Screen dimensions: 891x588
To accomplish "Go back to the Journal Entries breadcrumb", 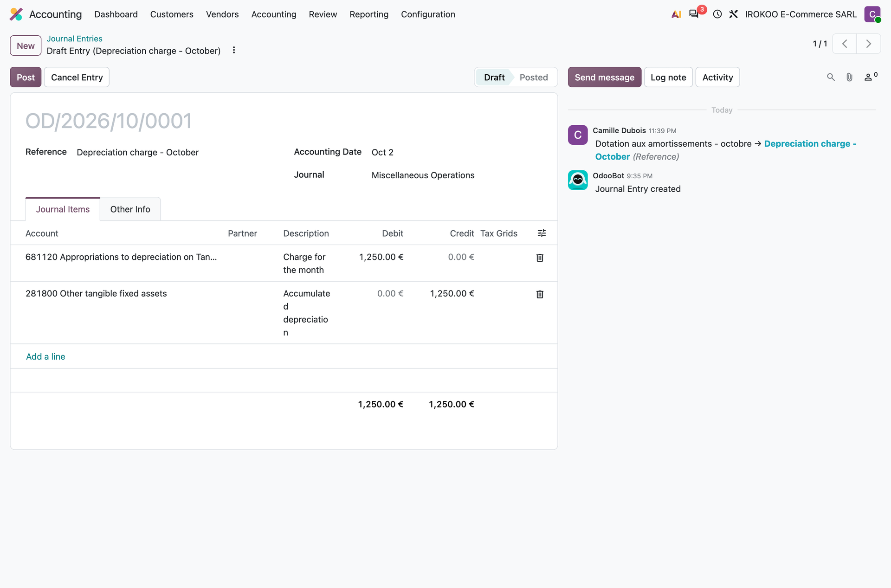I will click(74, 39).
